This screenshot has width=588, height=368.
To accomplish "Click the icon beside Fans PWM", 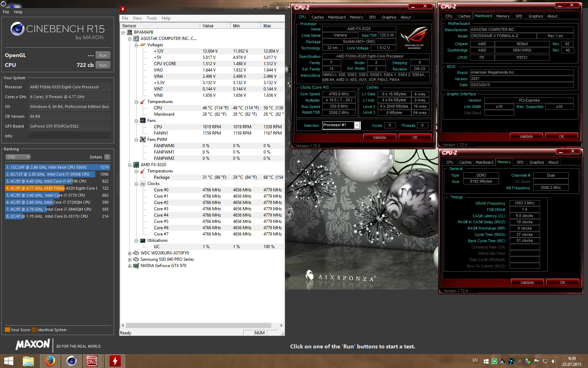I will 143,139.
